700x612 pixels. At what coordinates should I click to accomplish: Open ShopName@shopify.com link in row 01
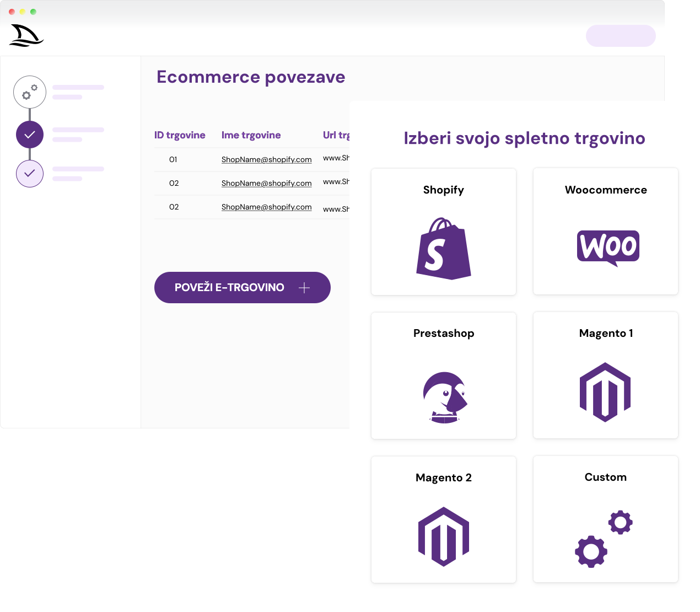(x=266, y=159)
